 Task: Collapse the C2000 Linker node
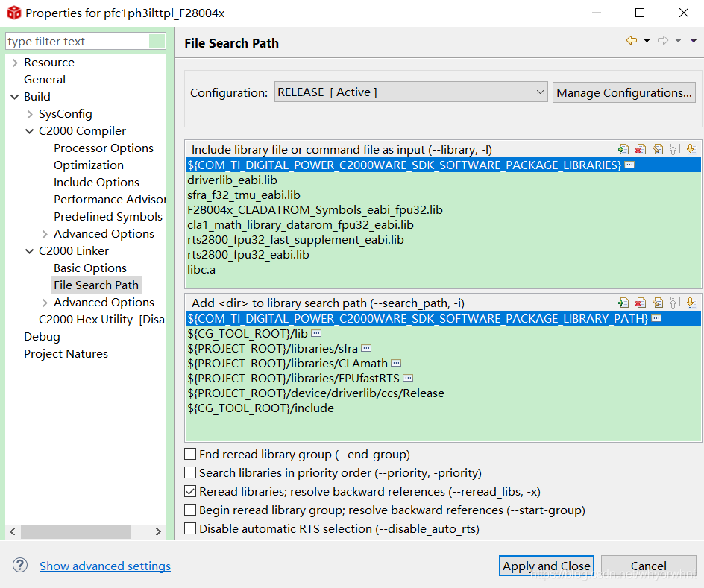click(x=30, y=250)
